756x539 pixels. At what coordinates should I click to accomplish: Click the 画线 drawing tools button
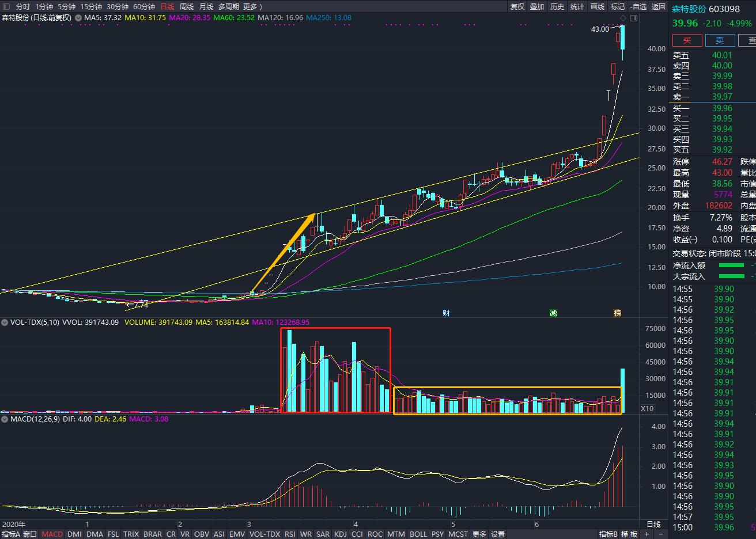pyautogui.click(x=598, y=6)
